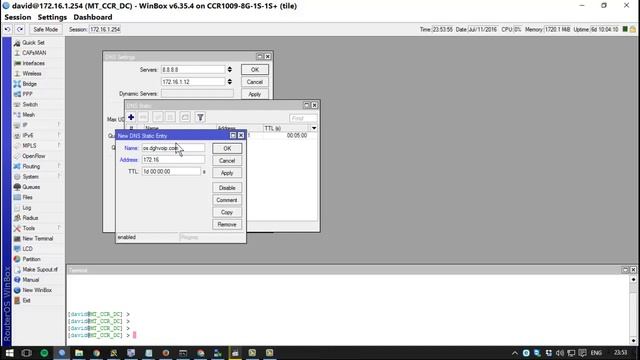This screenshot has height=360, width=640.
Task: Expand the Tools submenu
Action: tap(29, 228)
